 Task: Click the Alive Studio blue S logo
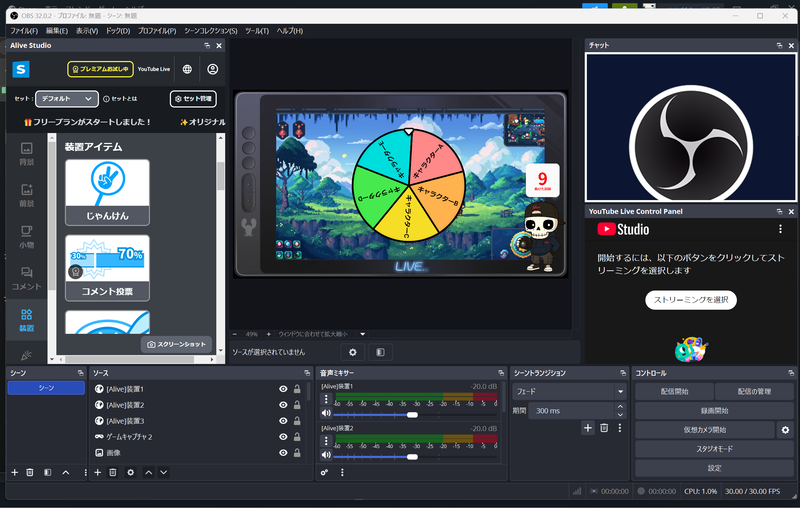(x=21, y=69)
